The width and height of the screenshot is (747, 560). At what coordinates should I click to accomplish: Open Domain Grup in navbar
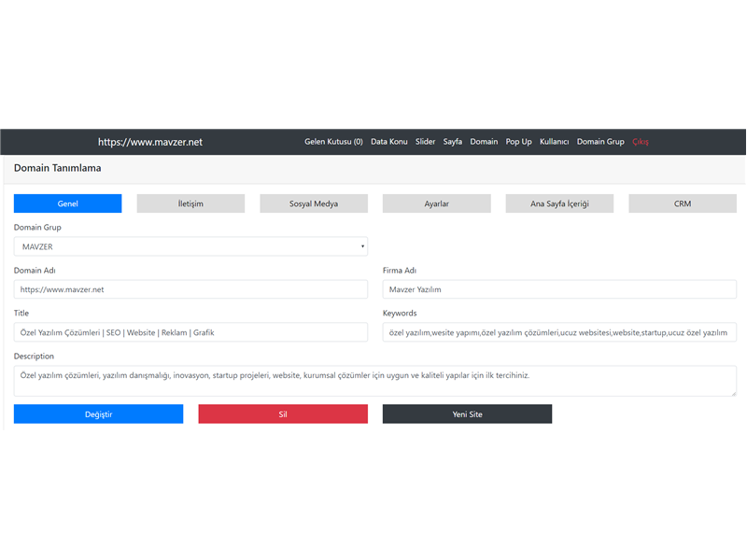(x=600, y=142)
